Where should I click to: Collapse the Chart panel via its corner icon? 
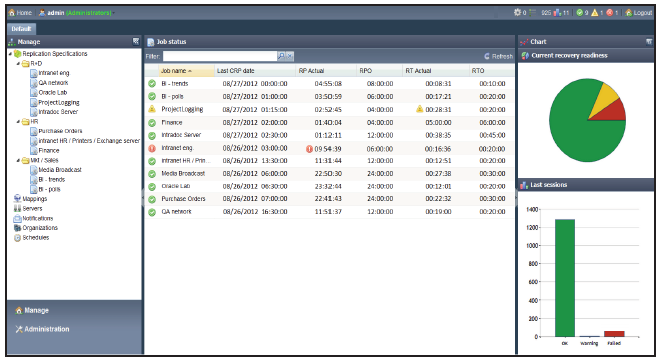pos(649,41)
